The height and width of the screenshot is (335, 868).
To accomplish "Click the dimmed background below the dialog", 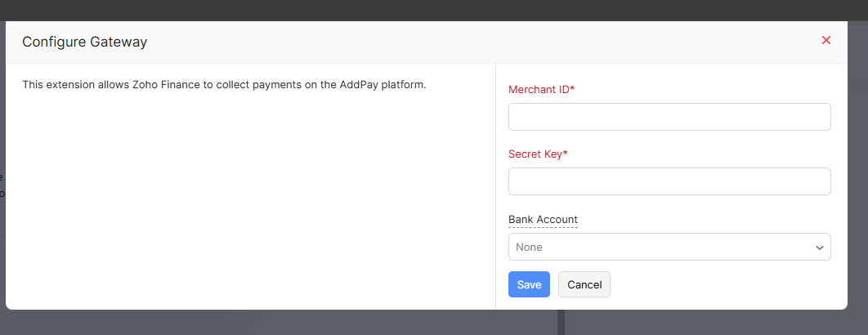I will pyautogui.click(x=245, y=323).
